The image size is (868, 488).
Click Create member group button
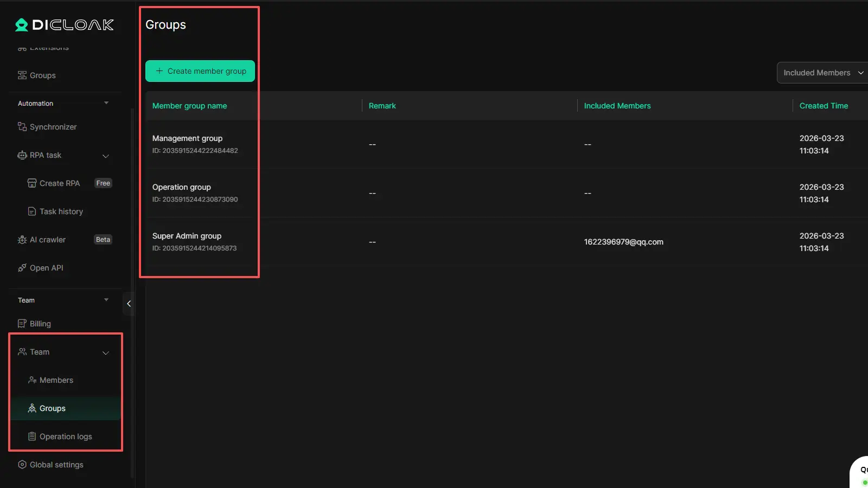[x=200, y=71]
